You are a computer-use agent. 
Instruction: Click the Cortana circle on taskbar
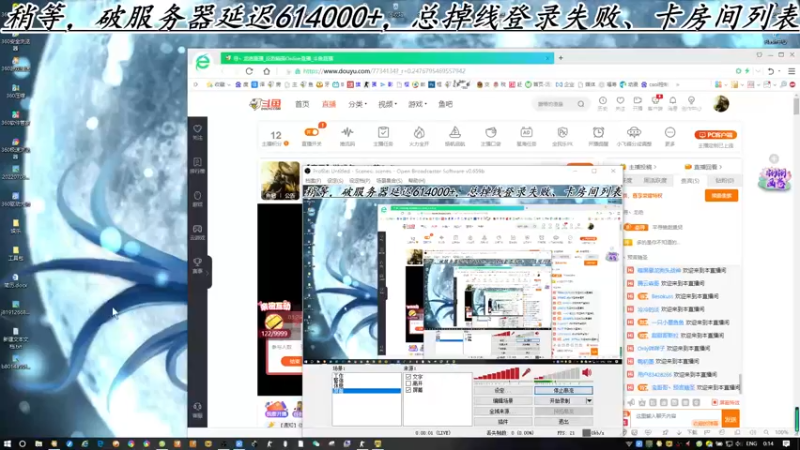point(22,444)
